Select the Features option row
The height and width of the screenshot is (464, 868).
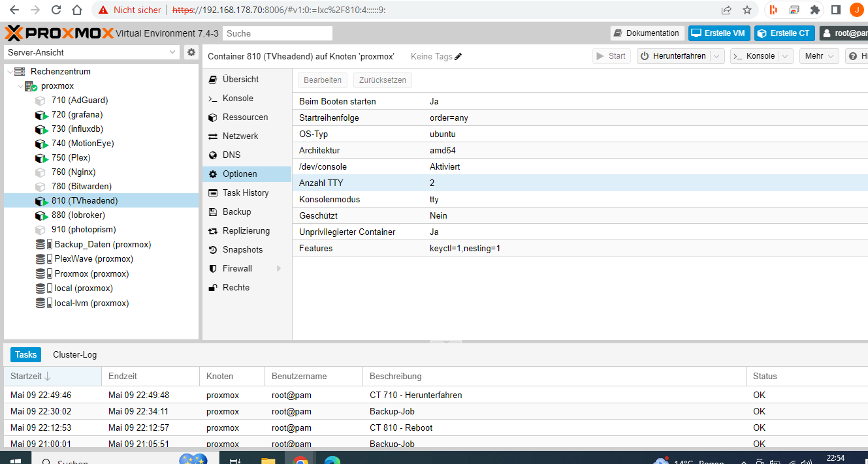tap(580, 248)
